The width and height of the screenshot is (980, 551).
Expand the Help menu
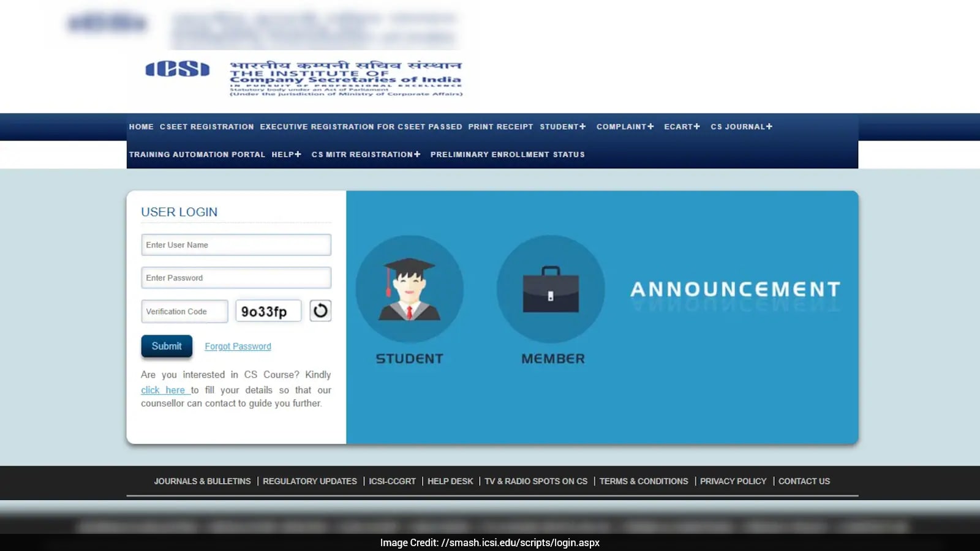(x=286, y=155)
